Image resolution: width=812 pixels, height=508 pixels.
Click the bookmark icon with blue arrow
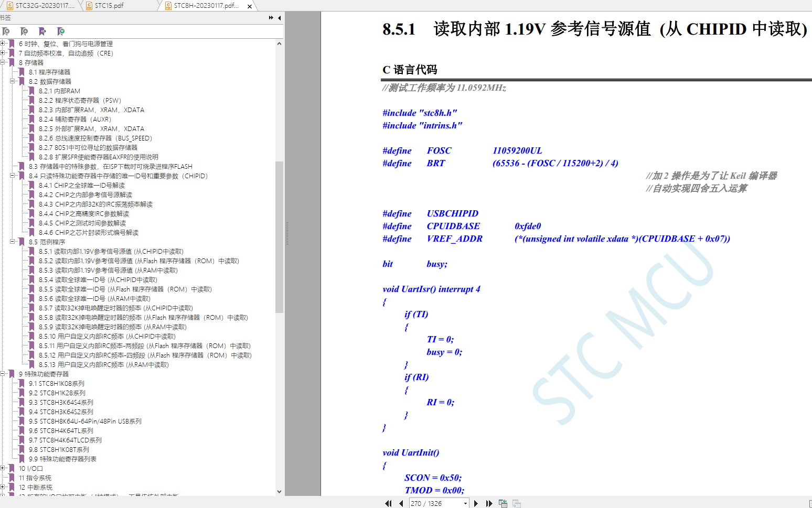pyautogui.click(x=42, y=31)
